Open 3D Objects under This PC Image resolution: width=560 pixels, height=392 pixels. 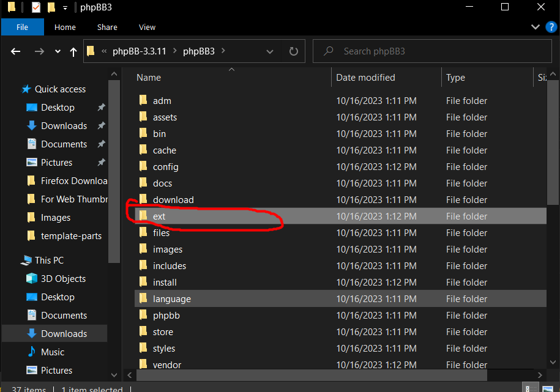click(x=63, y=279)
